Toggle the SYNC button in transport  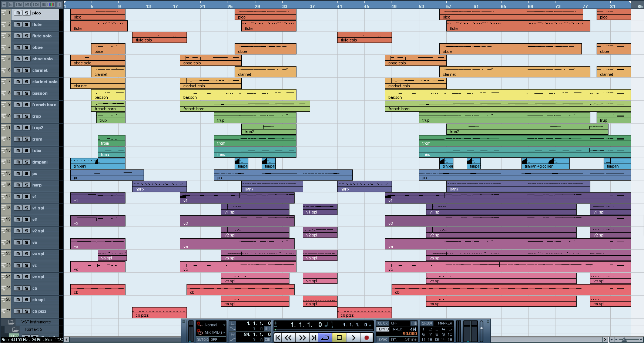(383, 339)
